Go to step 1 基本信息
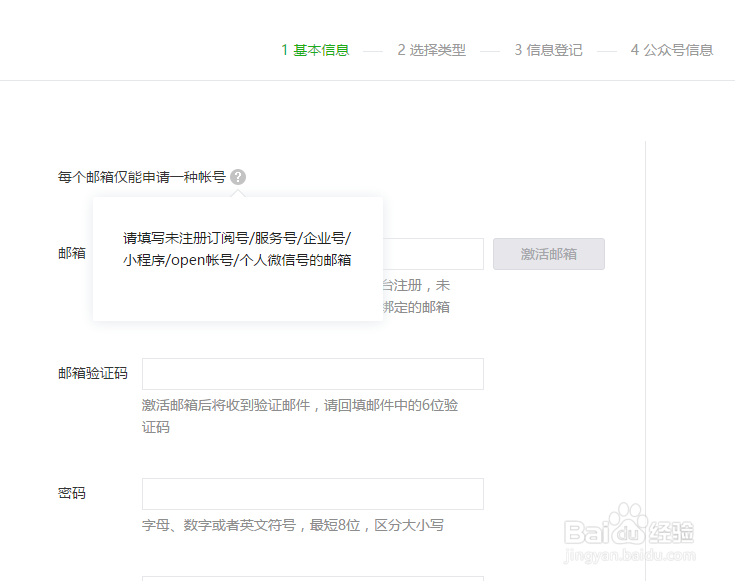735x581 pixels. click(x=315, y=50)
